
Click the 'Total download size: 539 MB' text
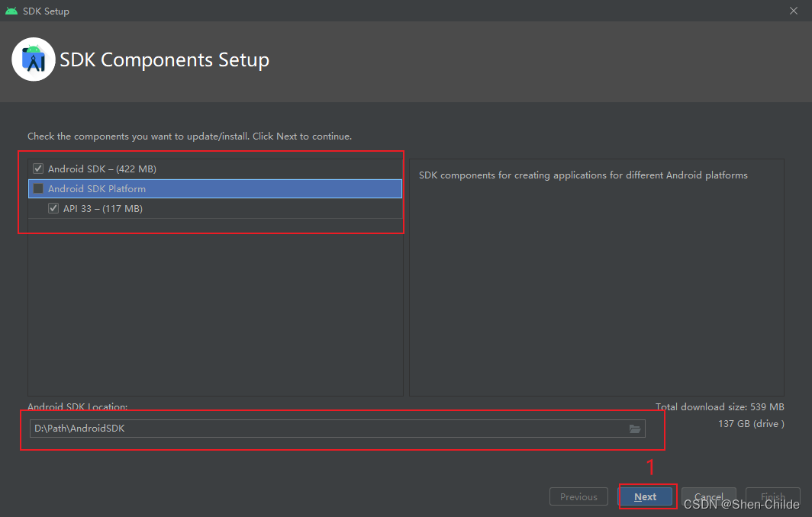[720, 406]
